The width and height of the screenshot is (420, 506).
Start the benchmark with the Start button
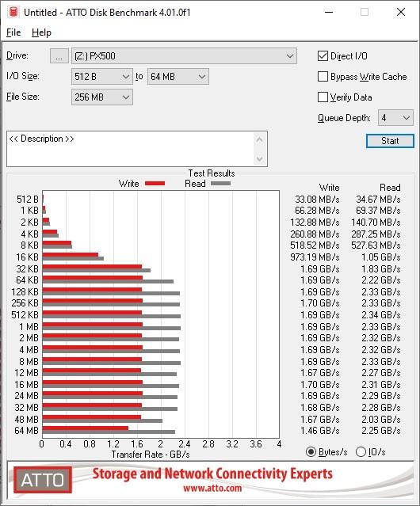pos(390,141)
